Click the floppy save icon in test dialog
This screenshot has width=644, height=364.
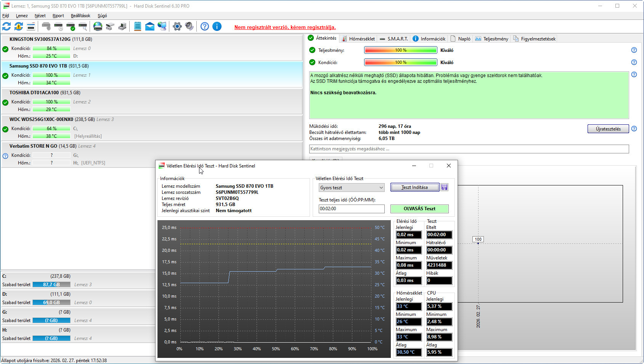[x=445, y=187]
